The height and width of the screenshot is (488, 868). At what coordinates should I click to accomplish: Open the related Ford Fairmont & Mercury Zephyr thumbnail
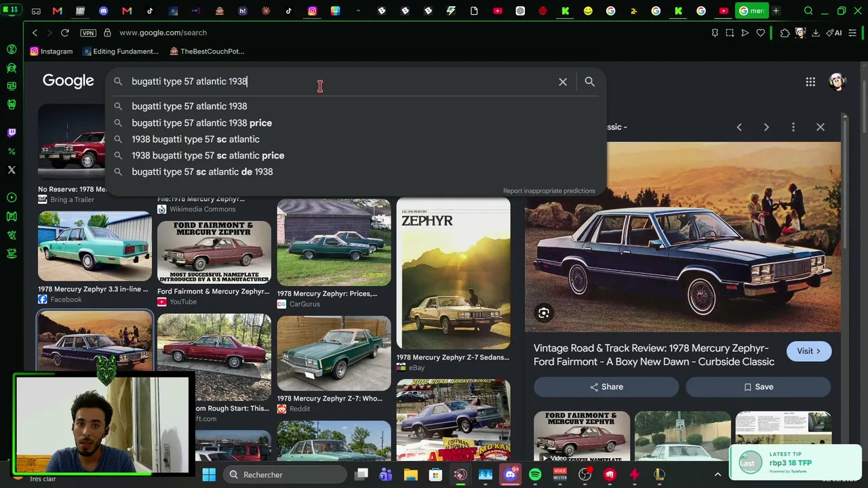pyautogui.click(x=582, y=436)
